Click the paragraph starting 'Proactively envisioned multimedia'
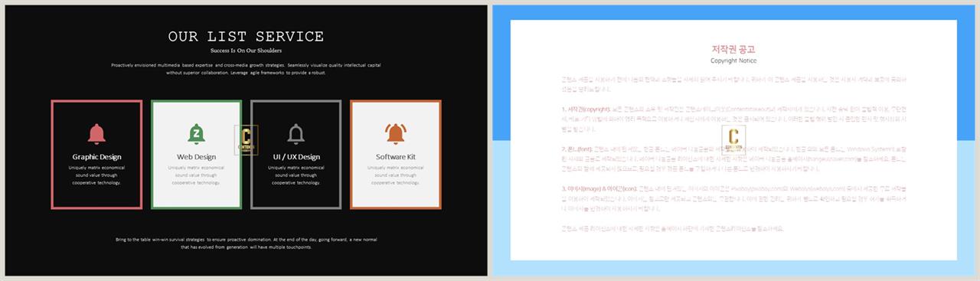 [x=246, y=69]
